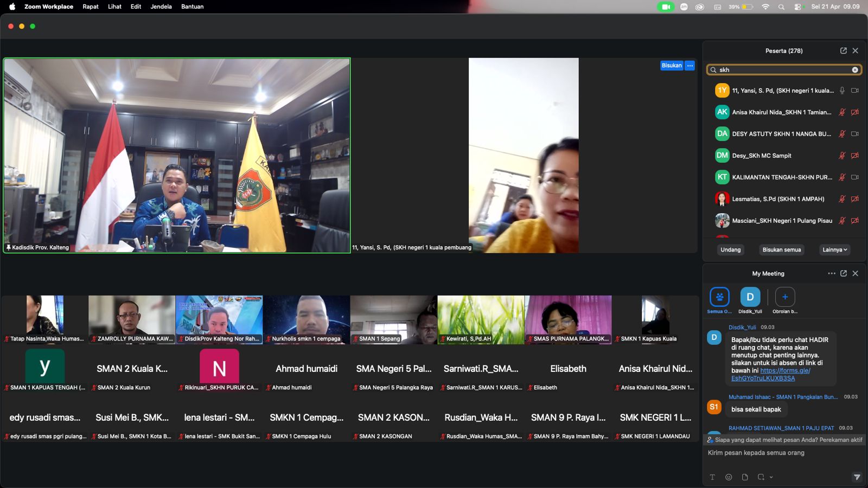The height and width of the screenshot is (488, 868).
Task: Expand the Lainnya dropdown in participants
Action: tap(834, 250)
